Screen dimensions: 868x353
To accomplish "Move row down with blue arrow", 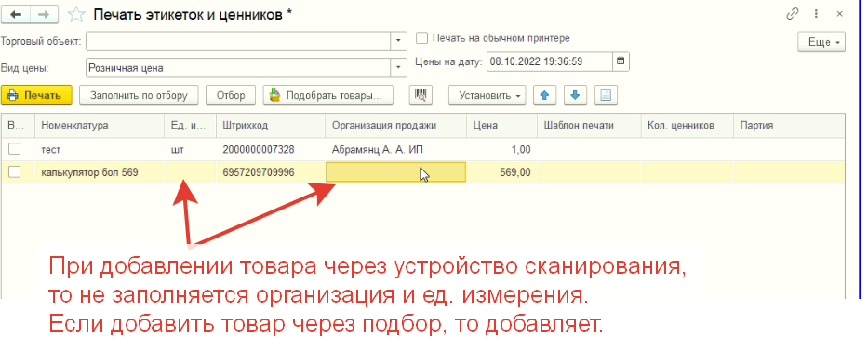I will coord(575,95).
